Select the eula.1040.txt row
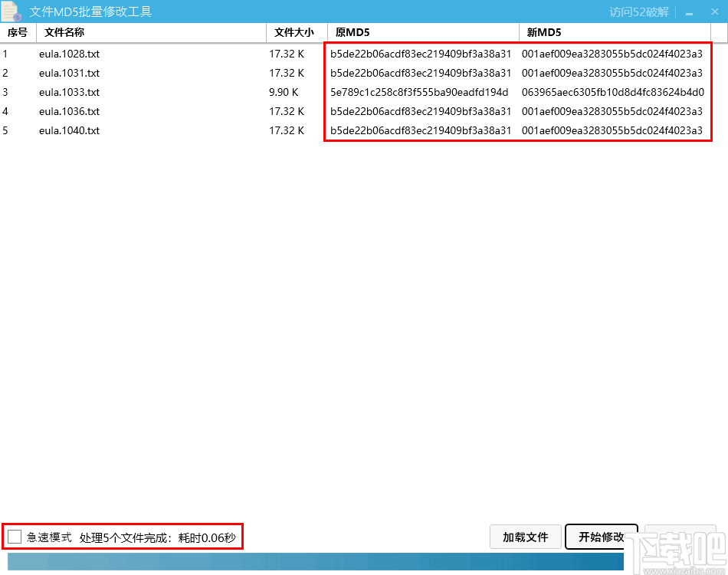The image size is (728, 575). click(x=355, y=130)
